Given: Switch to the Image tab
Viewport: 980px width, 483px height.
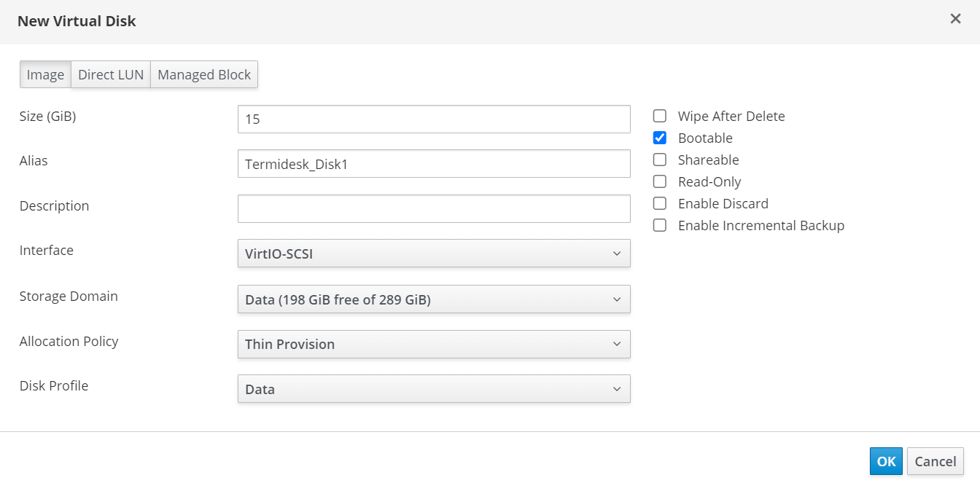Looking at the screenshot, I should [45, 75].
